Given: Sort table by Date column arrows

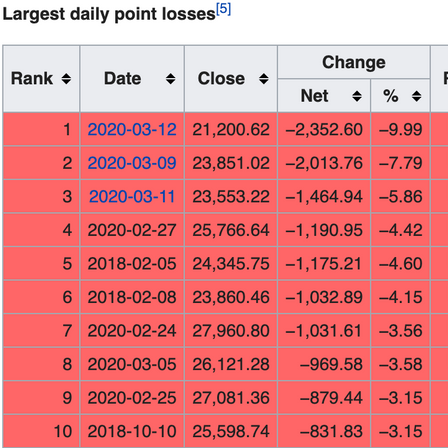Looking at the screenshot, I should (x=171, y=79).
